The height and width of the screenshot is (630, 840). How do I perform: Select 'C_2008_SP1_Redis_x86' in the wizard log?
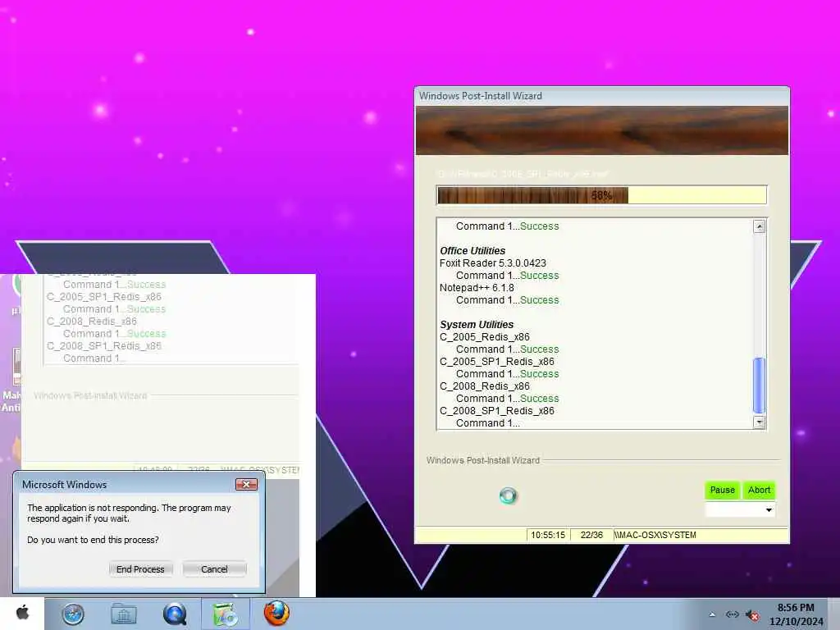[496, 411]
